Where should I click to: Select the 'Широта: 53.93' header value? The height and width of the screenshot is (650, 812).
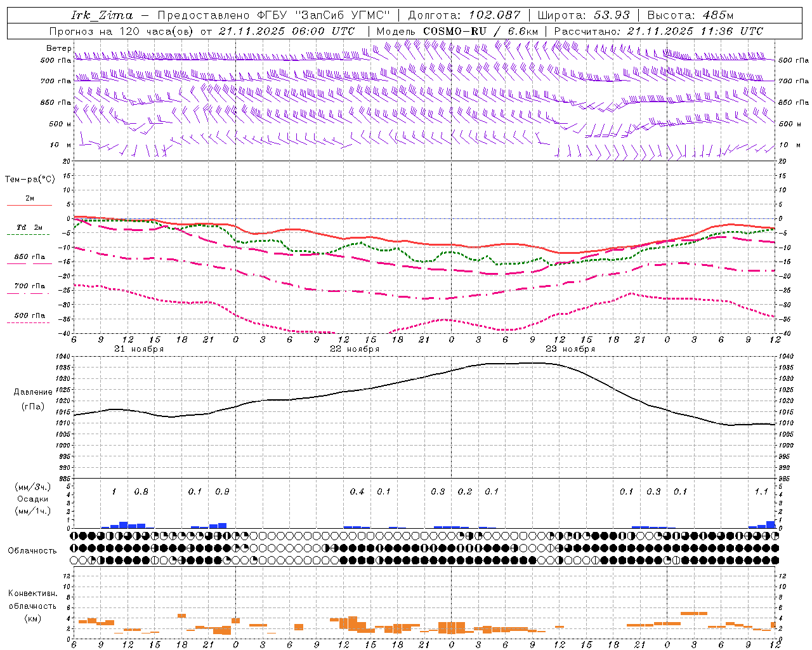[584, 15]
